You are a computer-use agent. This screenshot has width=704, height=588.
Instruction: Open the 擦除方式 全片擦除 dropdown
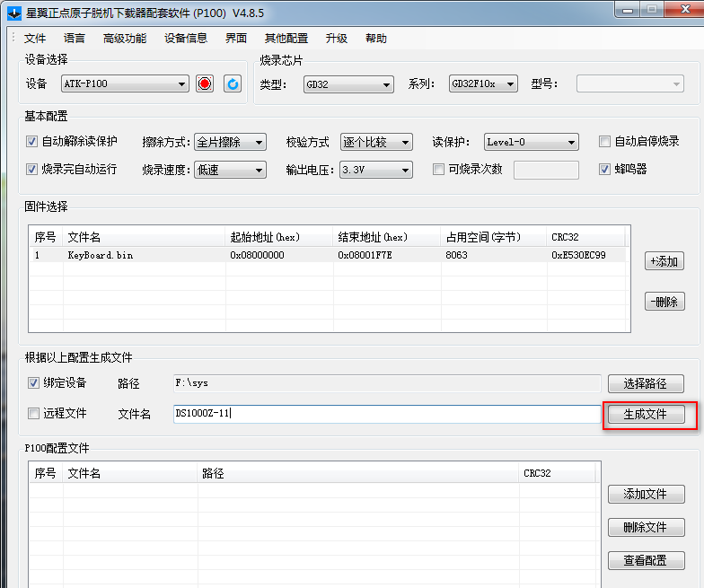pyautogui.click(x=230, y=142)
